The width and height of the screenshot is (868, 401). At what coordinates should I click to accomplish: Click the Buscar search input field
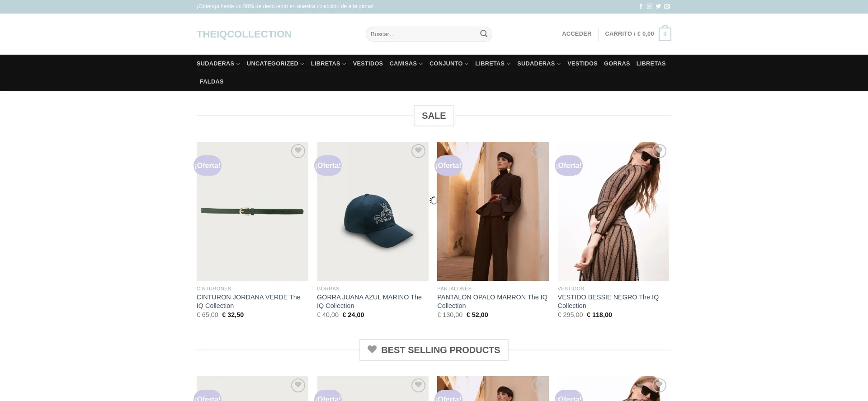click(423, 34)
